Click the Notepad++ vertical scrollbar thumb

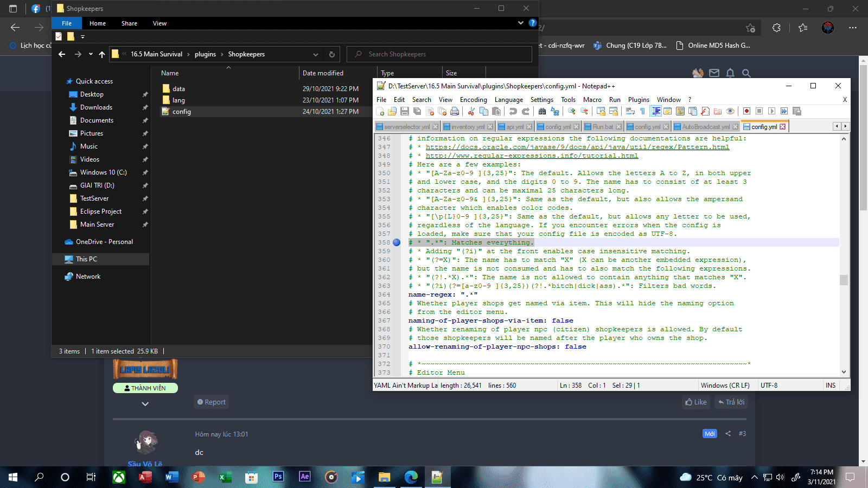tap(844, 280)
